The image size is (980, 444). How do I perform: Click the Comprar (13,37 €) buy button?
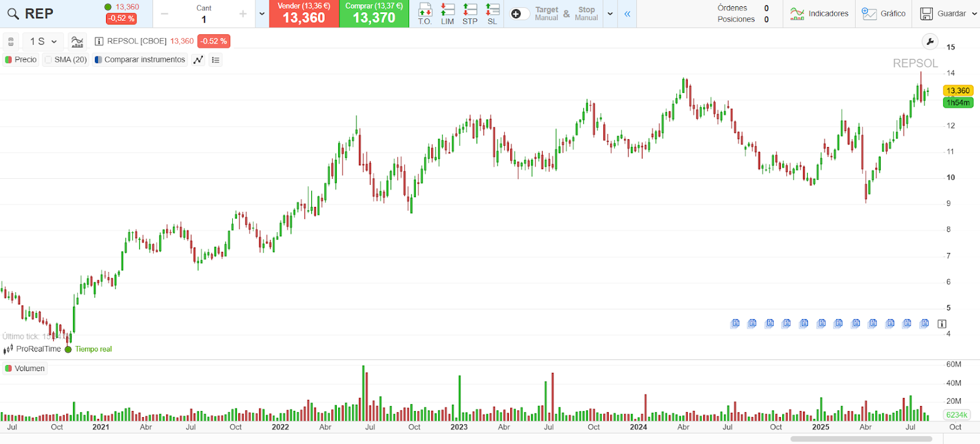coord(374,13)
